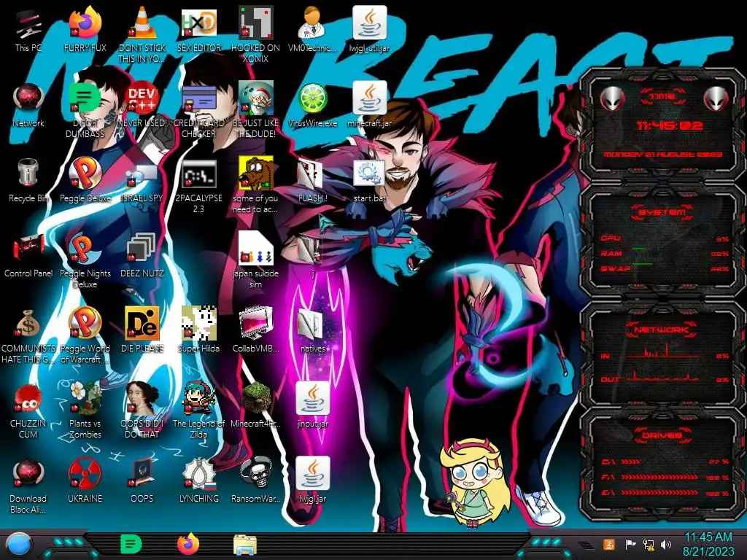Click the SYSTEM gadget header
This screenshot has width=747, height=560.
tap(662, 212)
